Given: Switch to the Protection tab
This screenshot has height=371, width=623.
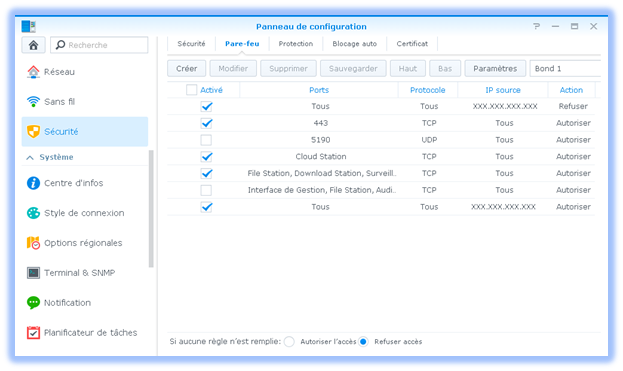Looking at the screenshot, I should click(296, 44).
